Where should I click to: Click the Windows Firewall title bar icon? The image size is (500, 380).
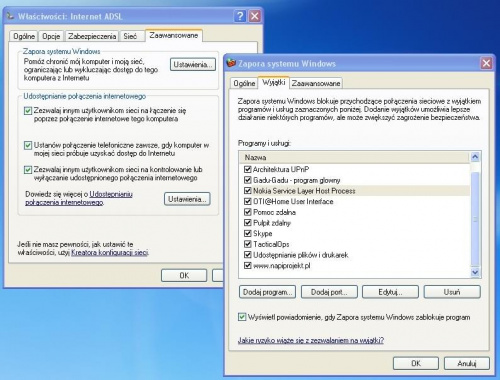231,63
